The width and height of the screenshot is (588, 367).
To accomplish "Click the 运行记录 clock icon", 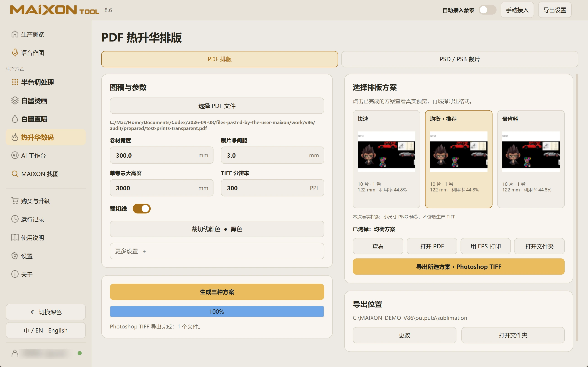I will point(15,219).
